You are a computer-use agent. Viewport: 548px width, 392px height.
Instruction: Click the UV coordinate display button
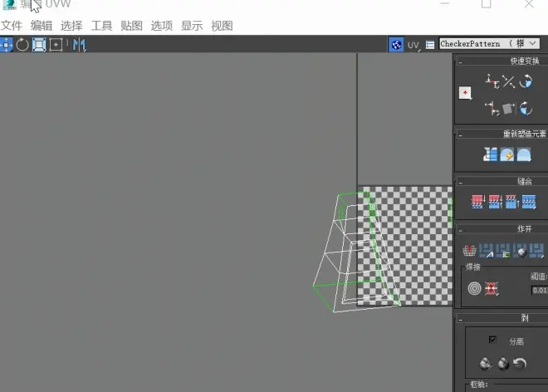[413, 45]
